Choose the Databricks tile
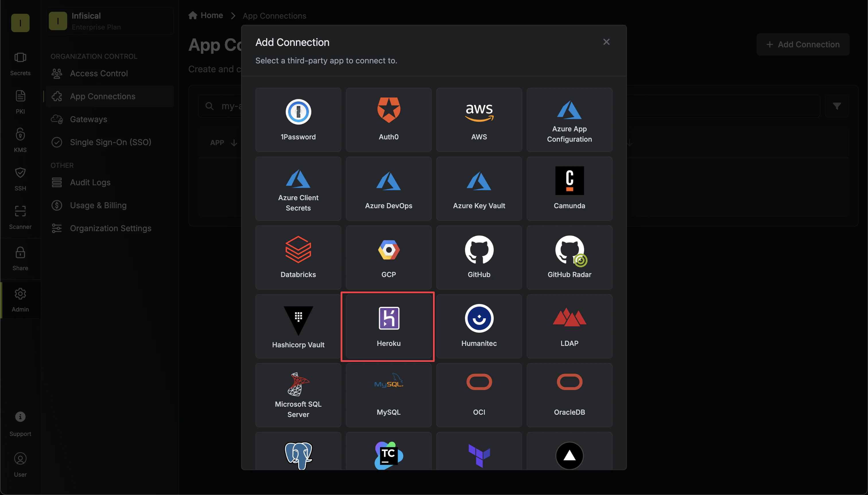The image size is (868, 495). (x=298, y=257)
